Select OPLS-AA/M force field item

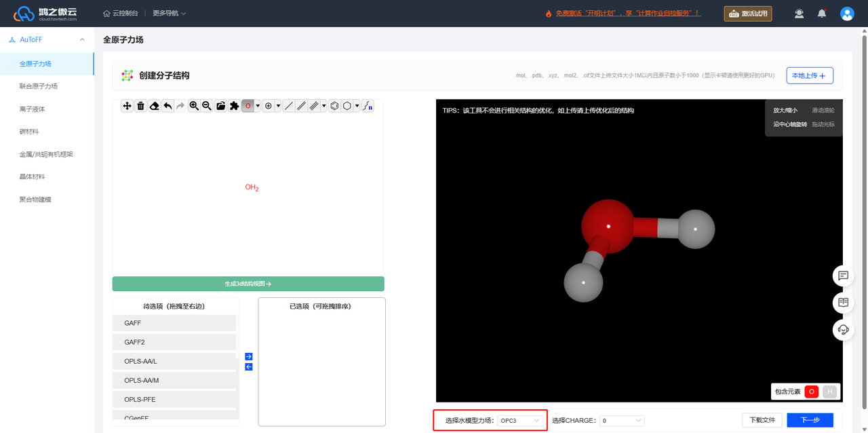(x=175, y=380)
